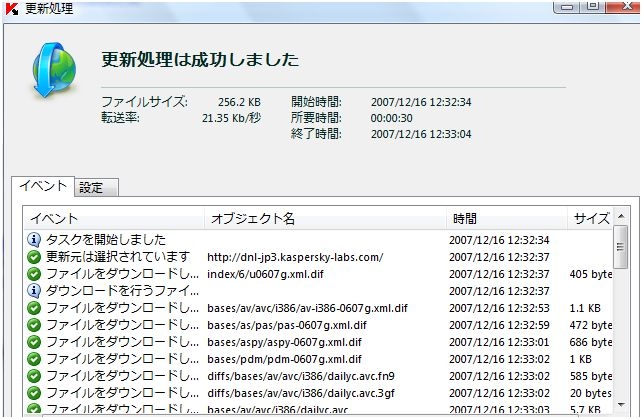This screenshot has height=419, width=642.
Task: Click check icon in pdm-0607g.xml.dif row
Action: [x=34, y=359]
